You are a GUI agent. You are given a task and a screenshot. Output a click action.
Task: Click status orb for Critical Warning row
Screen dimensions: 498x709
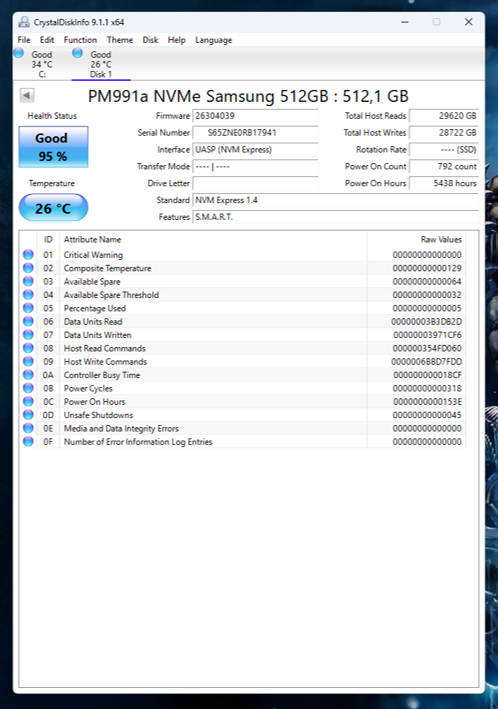point(28,255)
